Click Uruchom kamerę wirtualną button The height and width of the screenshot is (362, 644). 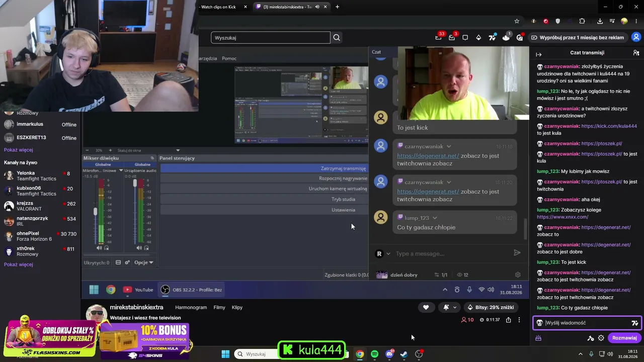pyautogui.click(x=264, y=189)
